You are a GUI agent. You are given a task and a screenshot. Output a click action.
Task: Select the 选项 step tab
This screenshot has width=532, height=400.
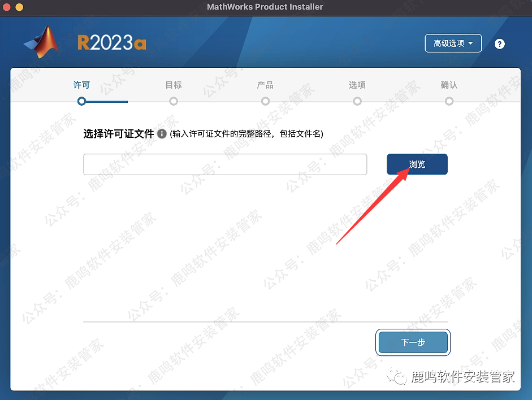[357, 85]
